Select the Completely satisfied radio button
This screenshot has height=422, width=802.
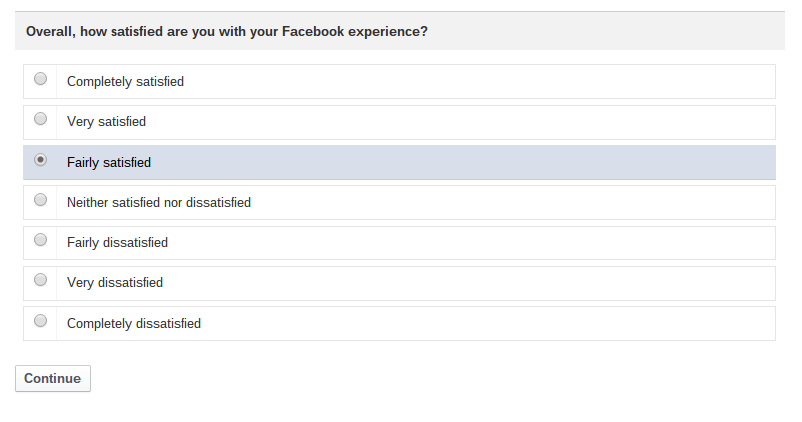coord(40,79)
